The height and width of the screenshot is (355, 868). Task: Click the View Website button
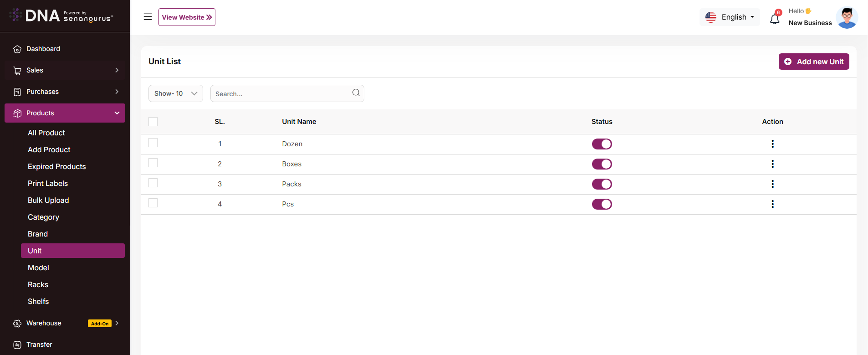pos(187,17)
